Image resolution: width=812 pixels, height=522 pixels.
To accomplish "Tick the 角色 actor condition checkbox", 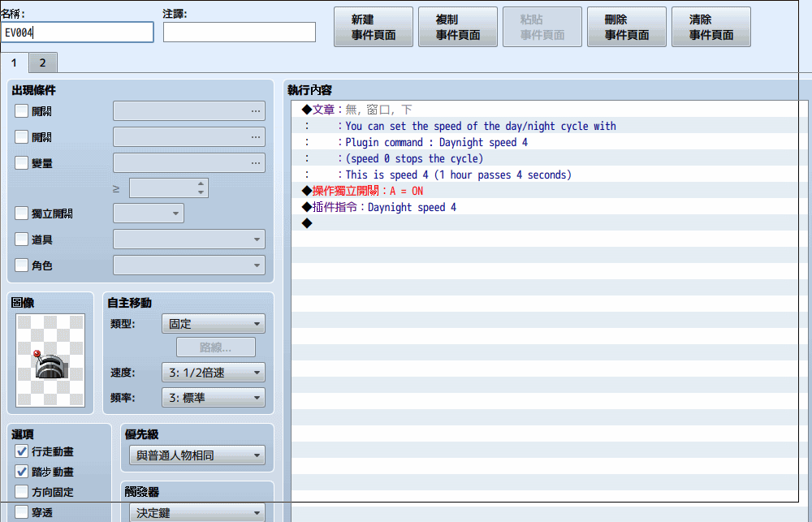I will click(21, 265).
